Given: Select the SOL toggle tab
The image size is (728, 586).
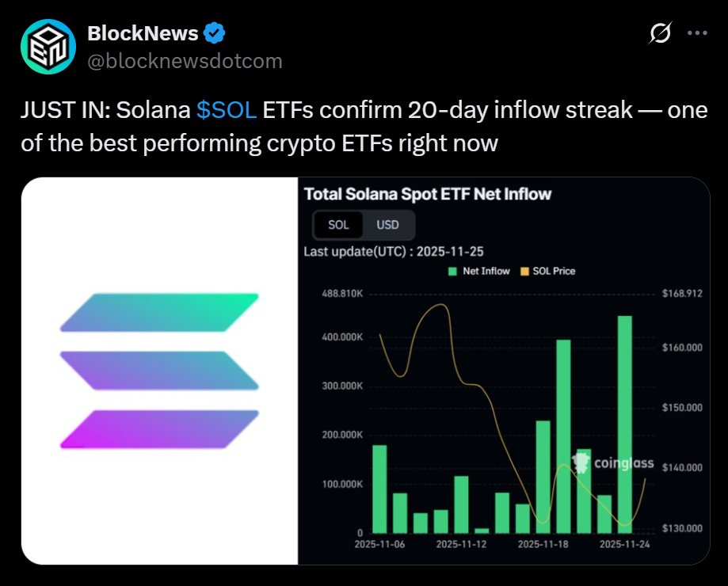Looking at the screenshot, I should click(338, 225).
